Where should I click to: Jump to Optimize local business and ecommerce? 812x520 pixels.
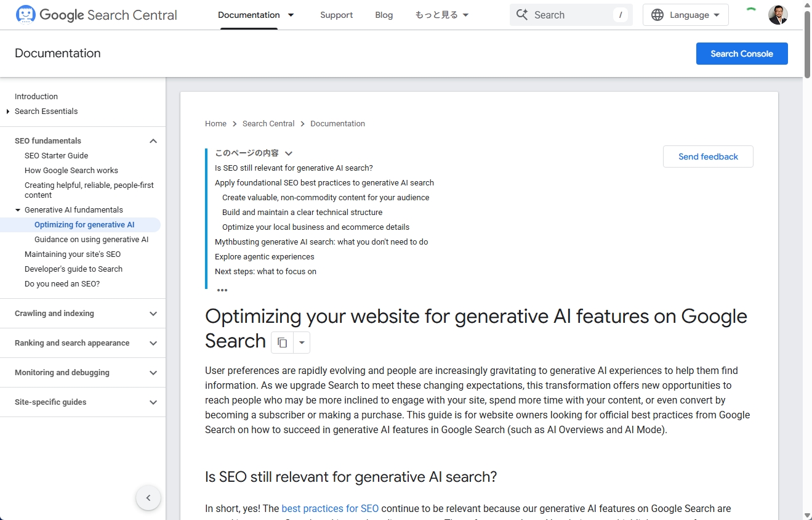tap(316, 227)
